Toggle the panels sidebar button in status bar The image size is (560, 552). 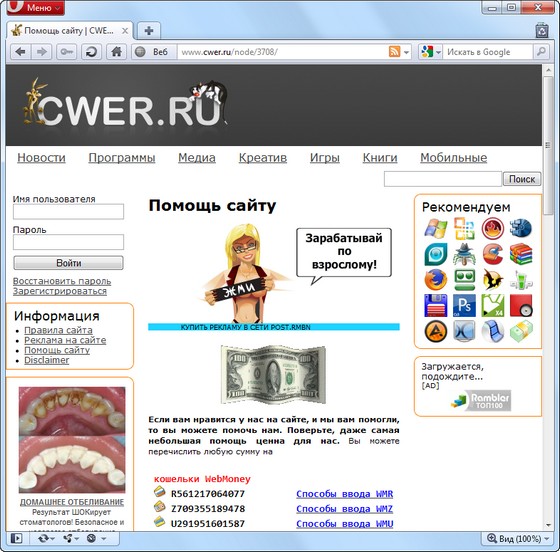(16, 538)
